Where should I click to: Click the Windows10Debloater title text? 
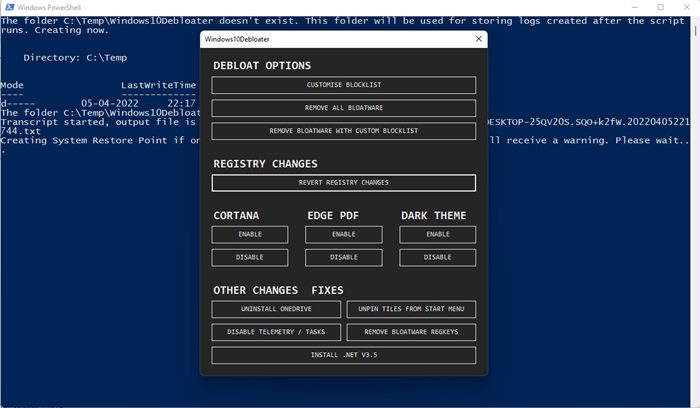click(x=237, y=39)
